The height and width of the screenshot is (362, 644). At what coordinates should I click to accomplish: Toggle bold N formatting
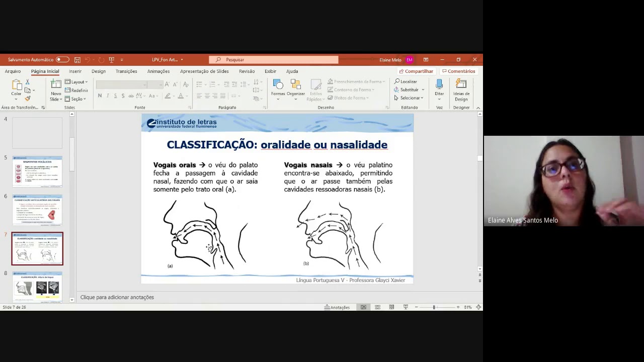pyautogui.click(x=100, y=96)
